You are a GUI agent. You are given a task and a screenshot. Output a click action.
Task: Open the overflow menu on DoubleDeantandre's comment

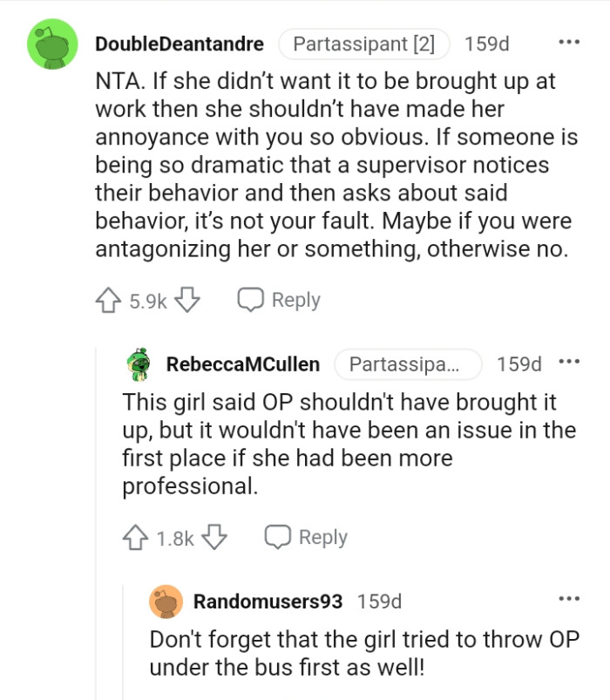[x=569, y=41]
